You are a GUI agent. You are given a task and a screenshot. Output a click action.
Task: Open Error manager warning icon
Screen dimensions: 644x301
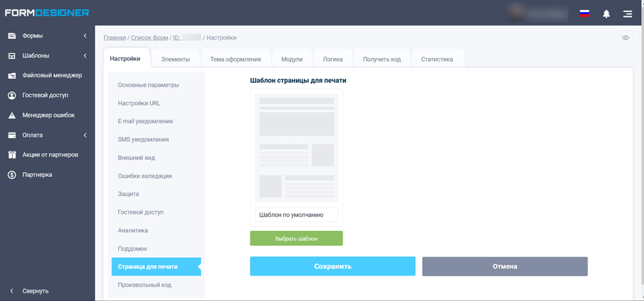pos(12,115)
